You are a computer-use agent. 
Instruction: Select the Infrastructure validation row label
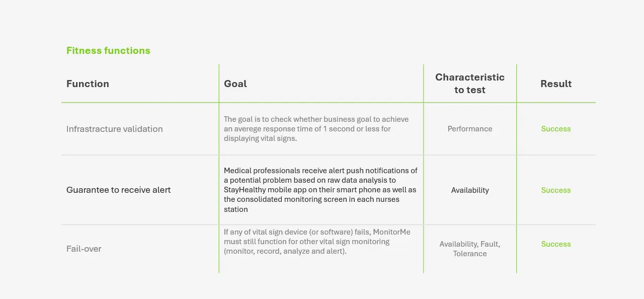coord(114,129)
